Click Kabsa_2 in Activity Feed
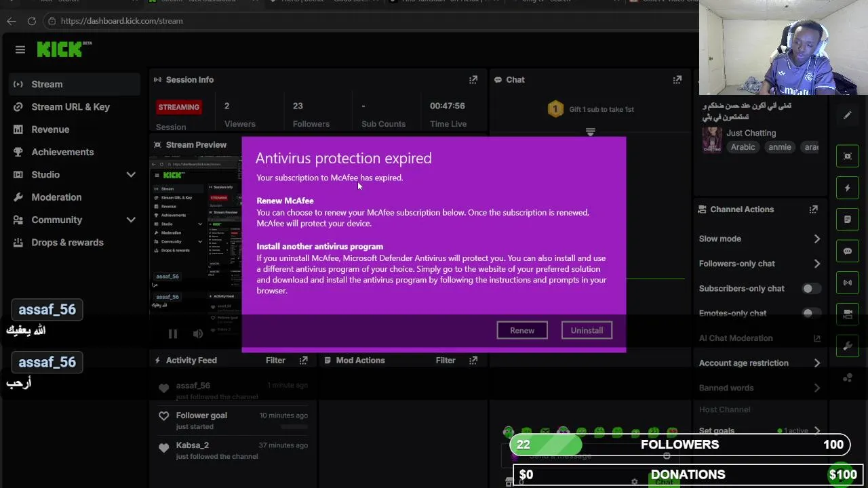The width and height of the screenshot is (868, 488). (x=193, y=445)
